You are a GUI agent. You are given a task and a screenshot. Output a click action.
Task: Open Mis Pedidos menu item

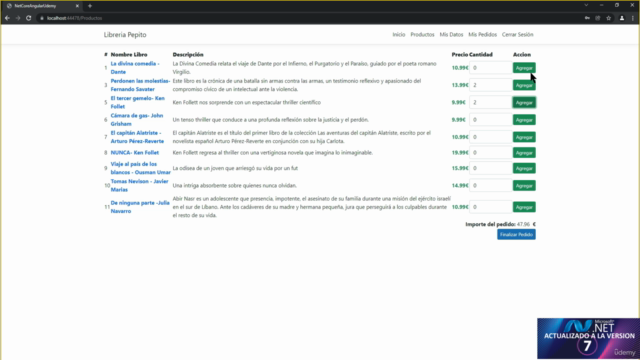pos(482,35)
